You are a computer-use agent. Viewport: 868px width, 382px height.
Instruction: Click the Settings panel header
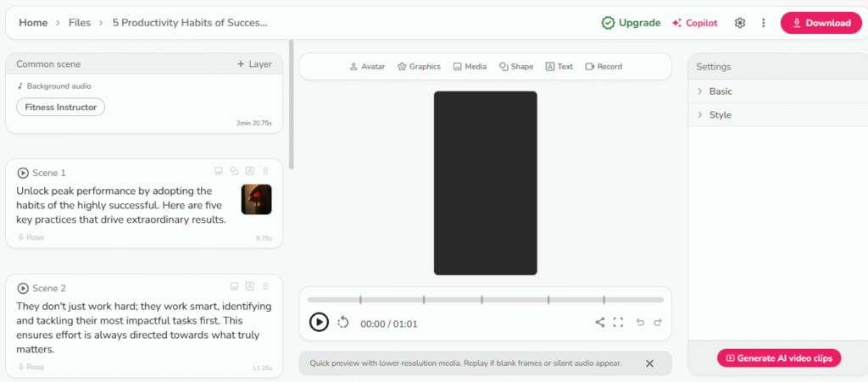pos(778,67)
